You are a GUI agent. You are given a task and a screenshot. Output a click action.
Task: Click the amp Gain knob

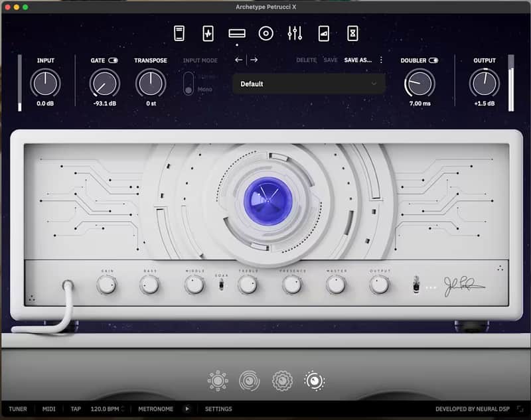(107, 285)
